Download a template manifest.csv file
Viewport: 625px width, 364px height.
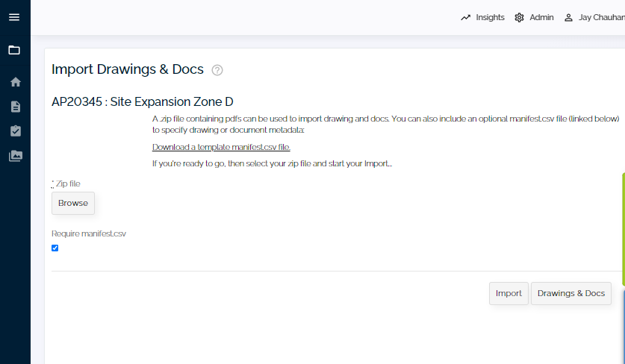(221, 147)
